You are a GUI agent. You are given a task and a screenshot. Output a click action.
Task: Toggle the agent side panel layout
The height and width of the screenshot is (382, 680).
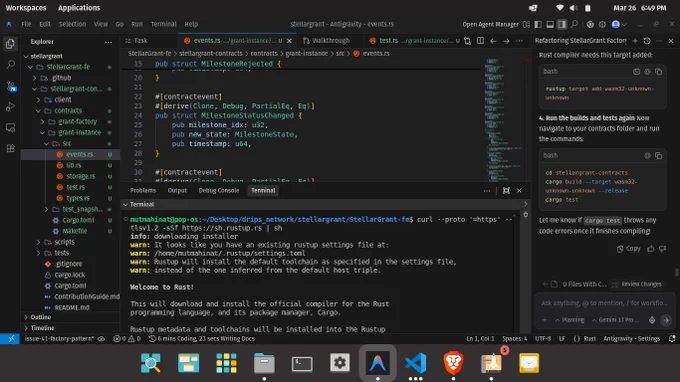point(562,24)
